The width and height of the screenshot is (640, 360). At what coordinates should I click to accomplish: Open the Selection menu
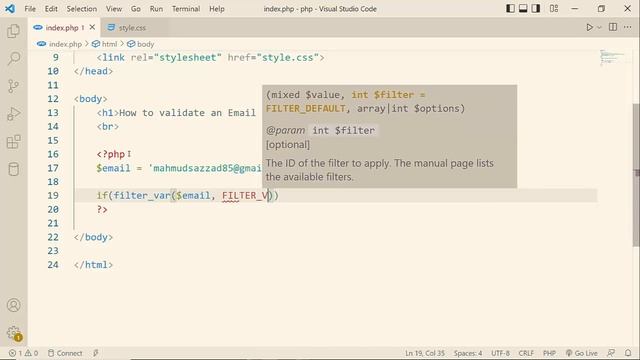[x=82, y=9]
